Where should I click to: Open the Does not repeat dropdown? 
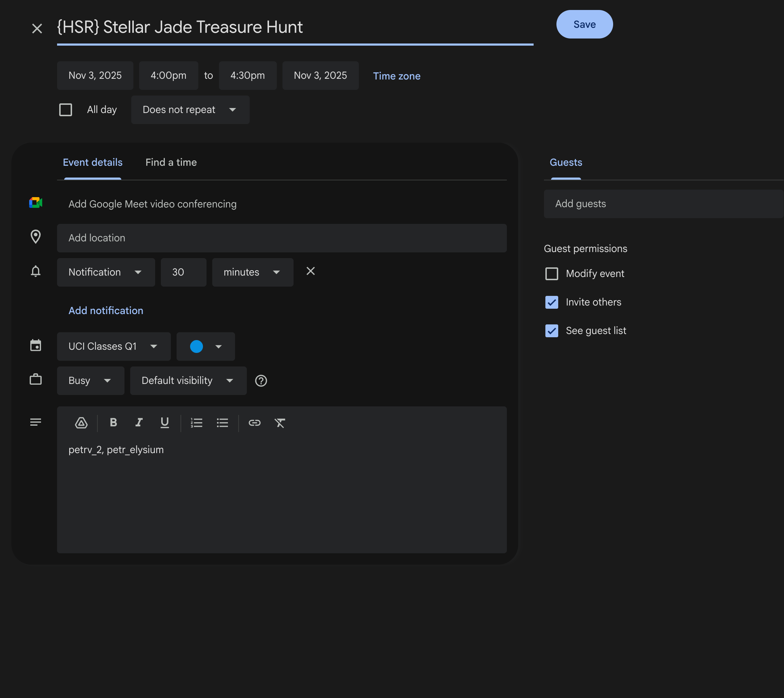[x=190, y=110]
